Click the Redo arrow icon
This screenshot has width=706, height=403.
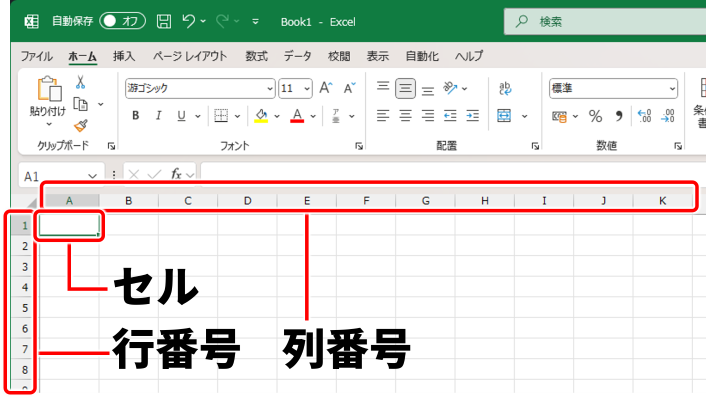222,21
